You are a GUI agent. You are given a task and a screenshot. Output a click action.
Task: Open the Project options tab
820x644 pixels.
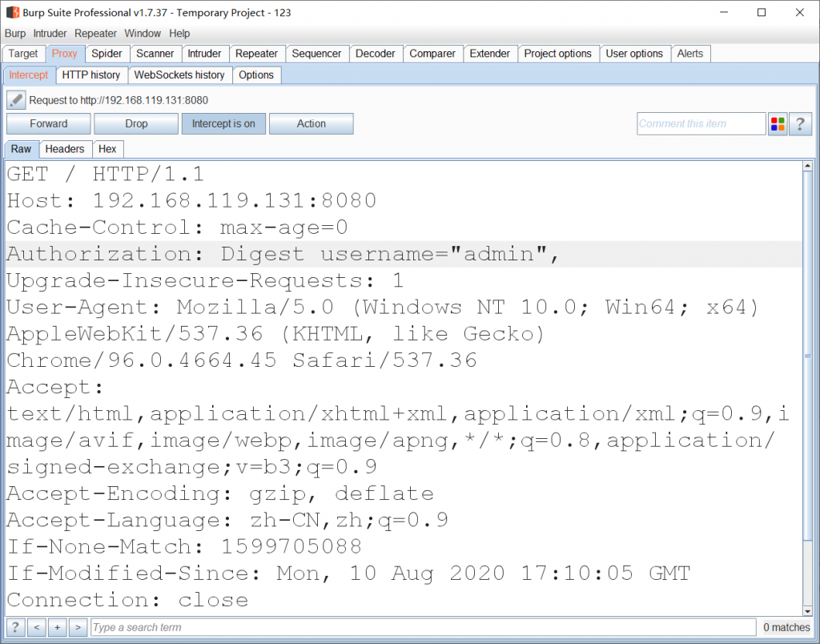click(x=558, y=54)
